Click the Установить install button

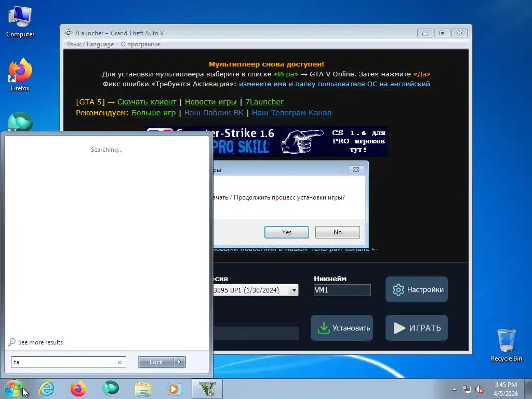(342, 328)
